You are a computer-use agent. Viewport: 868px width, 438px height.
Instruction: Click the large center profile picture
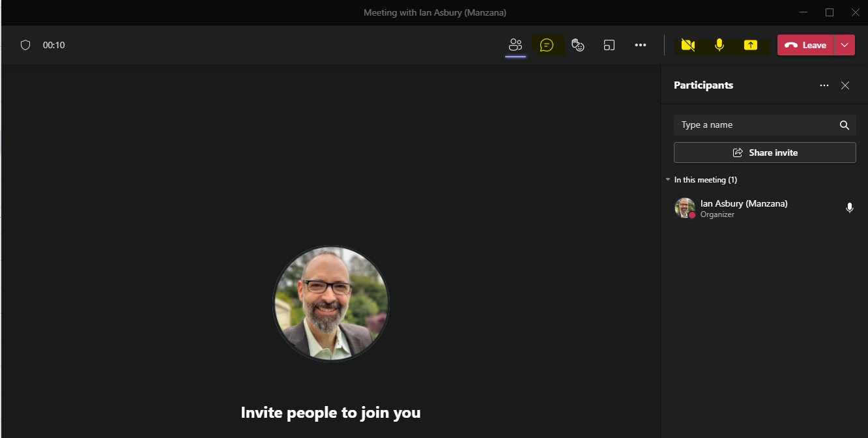tap(331, 303)
